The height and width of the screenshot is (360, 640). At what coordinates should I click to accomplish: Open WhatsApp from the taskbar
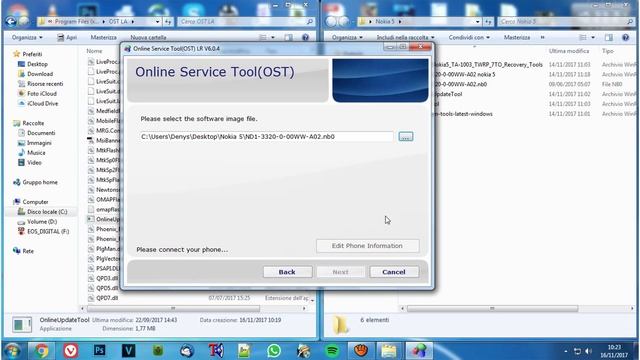(274, 351)
